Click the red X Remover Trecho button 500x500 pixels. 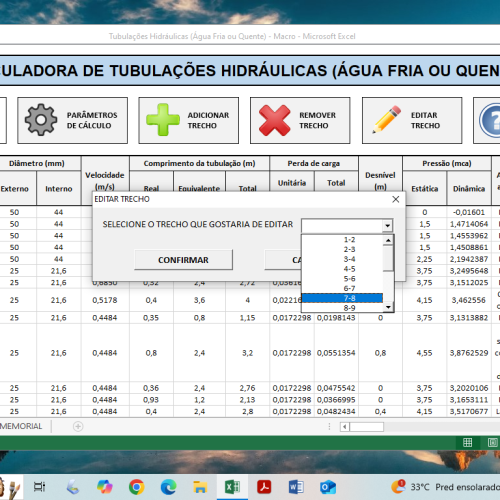[x=300, y=120]
